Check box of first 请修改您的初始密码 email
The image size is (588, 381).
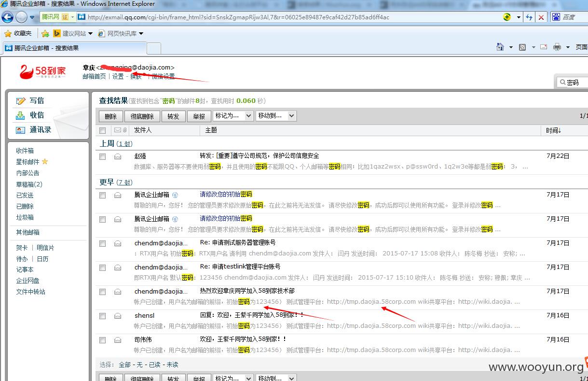click(x=102, y=195)
